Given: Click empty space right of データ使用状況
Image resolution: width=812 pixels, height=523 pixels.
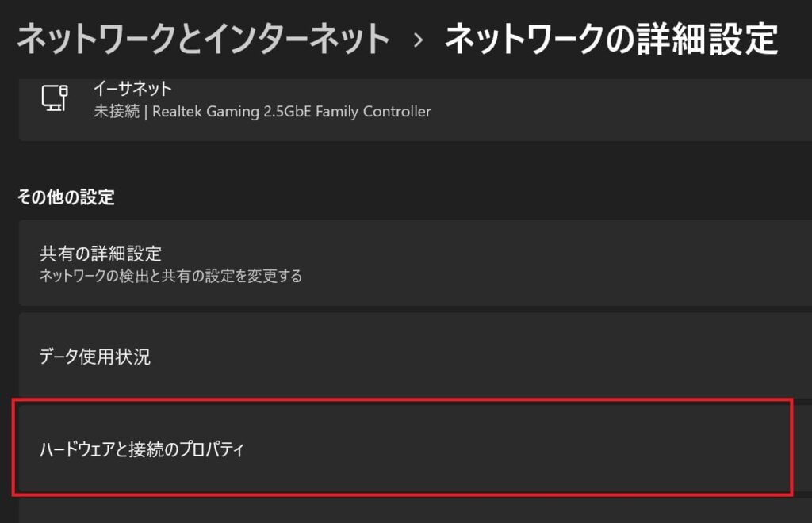Looking at the screenshot, I should pos(515,357).
